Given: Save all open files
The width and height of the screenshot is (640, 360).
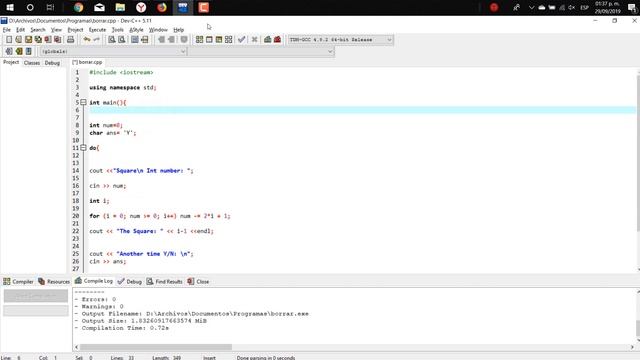Looking at the screenshot, I should pyautogui.click(x=38, y=40).
